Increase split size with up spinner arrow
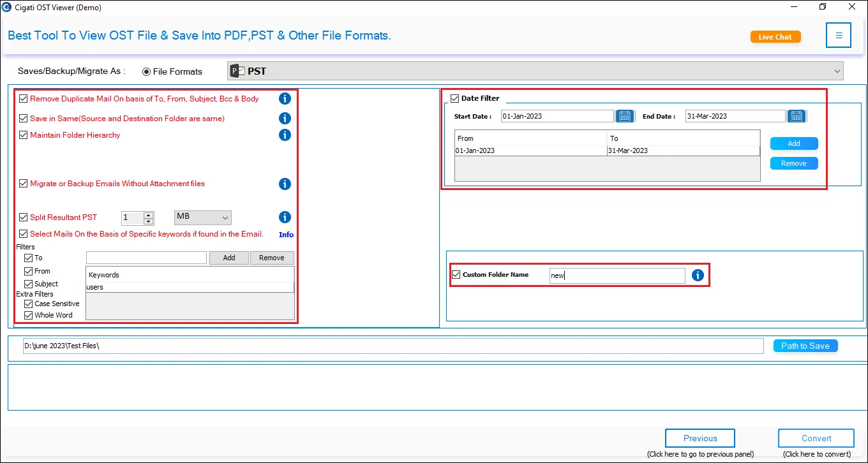The height and width of the screenshot is (463, 868). click(149, 214)
